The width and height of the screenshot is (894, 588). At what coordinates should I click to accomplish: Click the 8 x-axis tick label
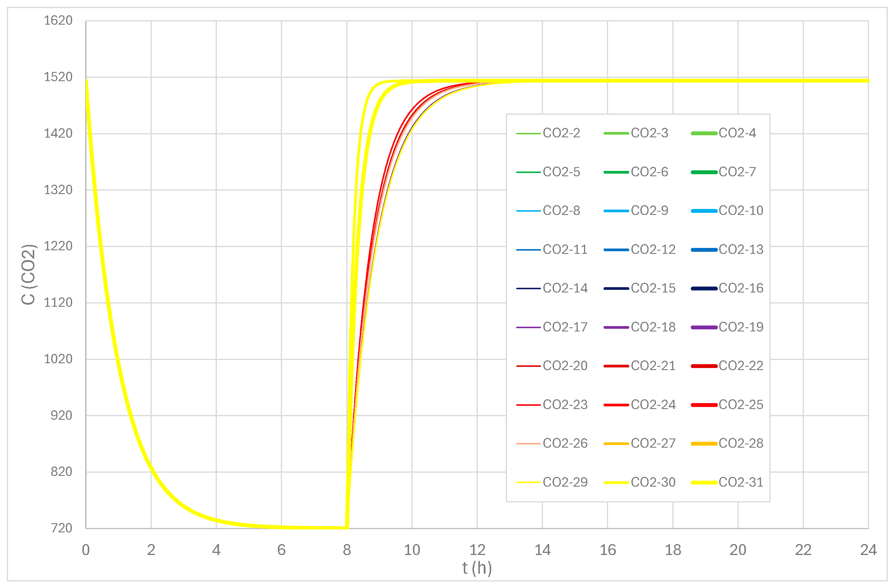click(347, 551)
